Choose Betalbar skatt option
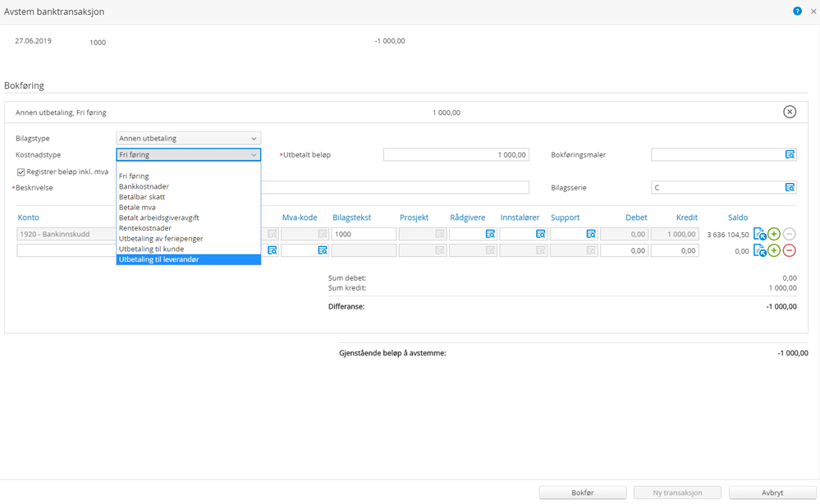 click(188, 197)
